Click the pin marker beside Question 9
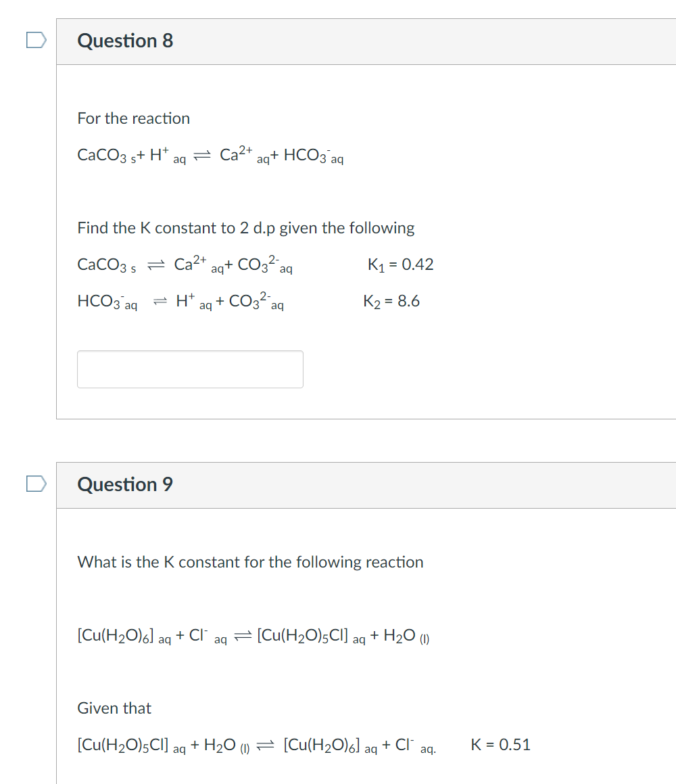Image resolution: width=676 pixels, height=784 pixels. click(x=37, y=483)
